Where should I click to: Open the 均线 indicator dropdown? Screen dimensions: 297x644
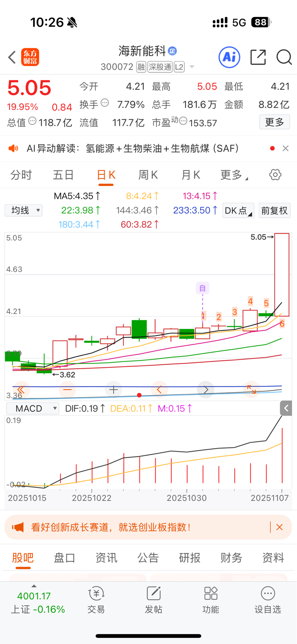click(x=24, y=210)
